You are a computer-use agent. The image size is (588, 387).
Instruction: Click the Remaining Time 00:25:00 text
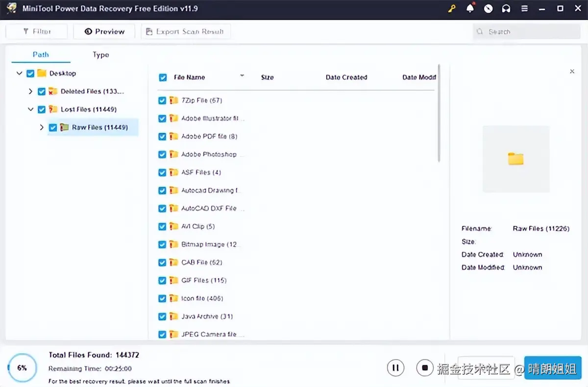[90, 368]
